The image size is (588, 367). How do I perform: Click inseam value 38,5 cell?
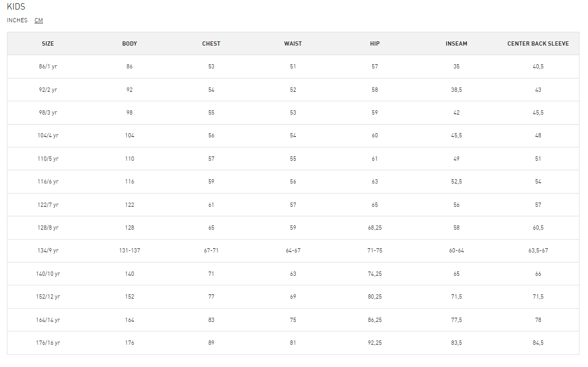pos(457,90)
